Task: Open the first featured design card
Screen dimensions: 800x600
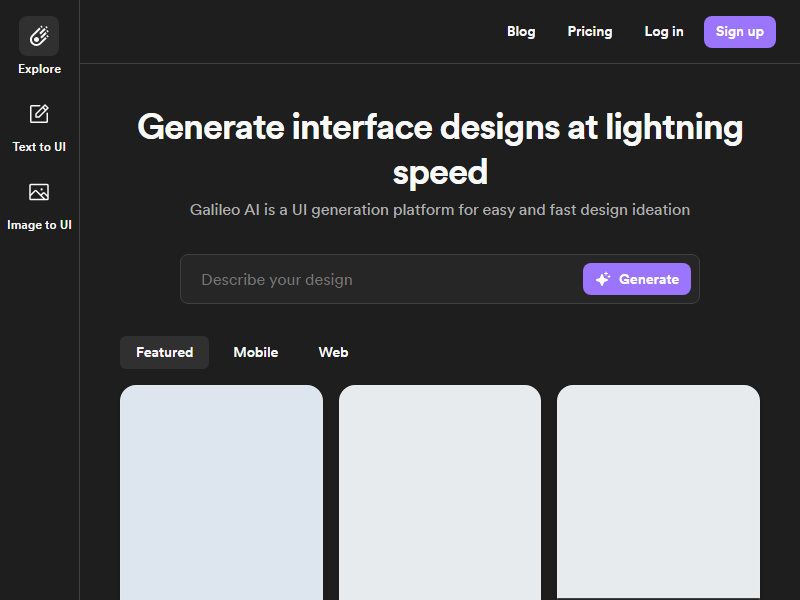Action: coord(221,492)
